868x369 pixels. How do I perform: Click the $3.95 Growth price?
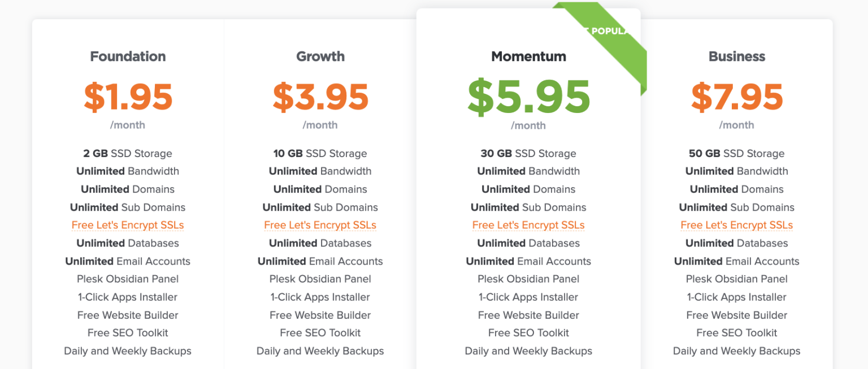click(x=320, y=97)
